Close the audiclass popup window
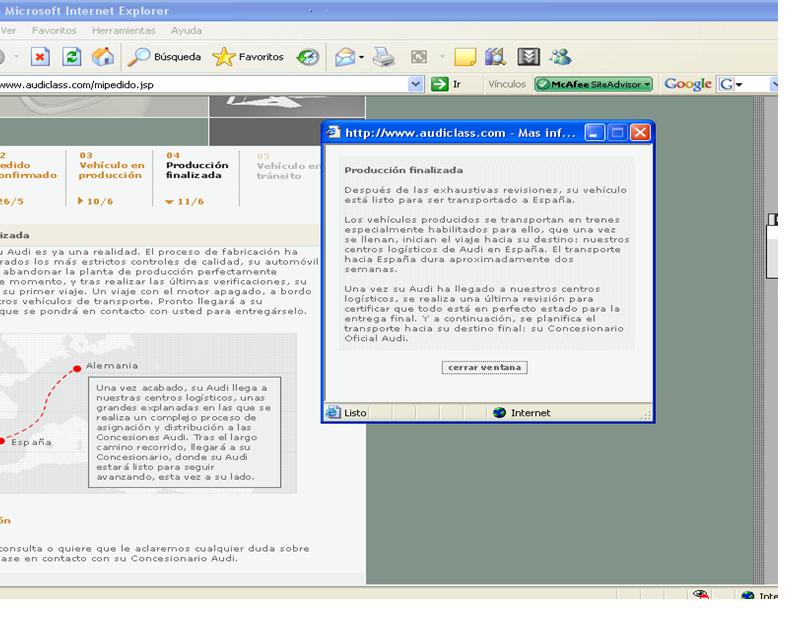The image size is (801, 638). point(640,133)
